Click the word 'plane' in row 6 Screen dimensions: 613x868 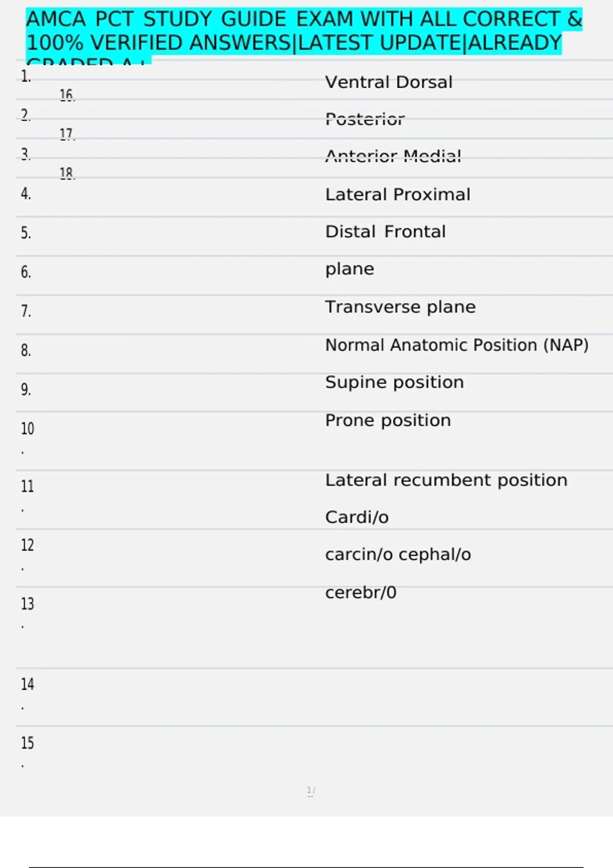[x=350, y=269]
